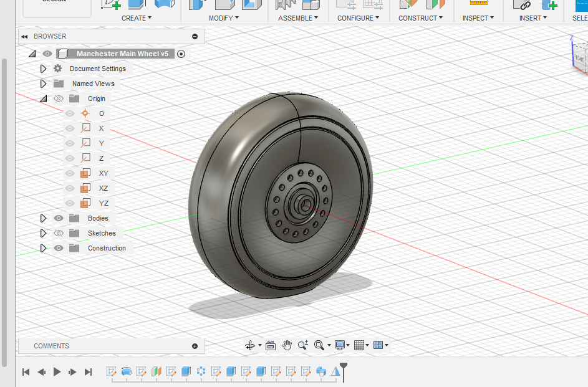Viewport: 588px width, 387px height.
Task: Select the Combine feature in the timeline
Action: click(321, 371)
